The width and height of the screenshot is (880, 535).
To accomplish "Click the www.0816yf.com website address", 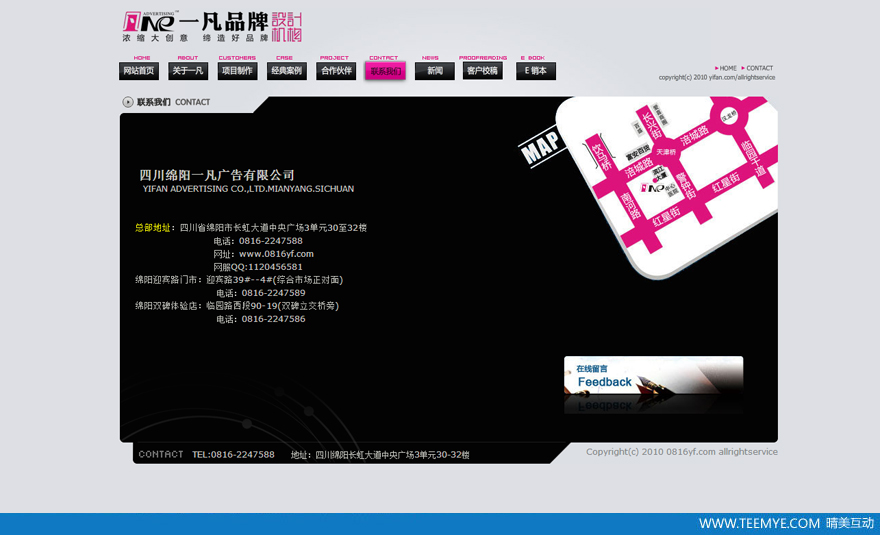I will point(276,254).
